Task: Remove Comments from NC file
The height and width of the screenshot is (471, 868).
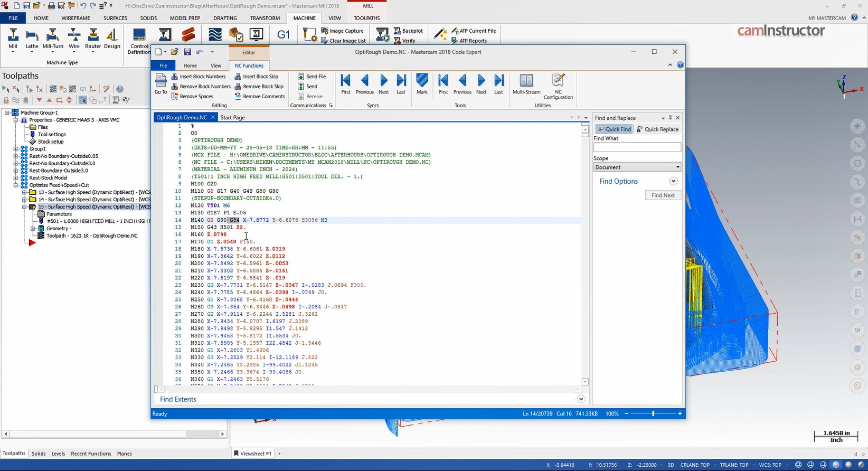Action: pos(260,97)
